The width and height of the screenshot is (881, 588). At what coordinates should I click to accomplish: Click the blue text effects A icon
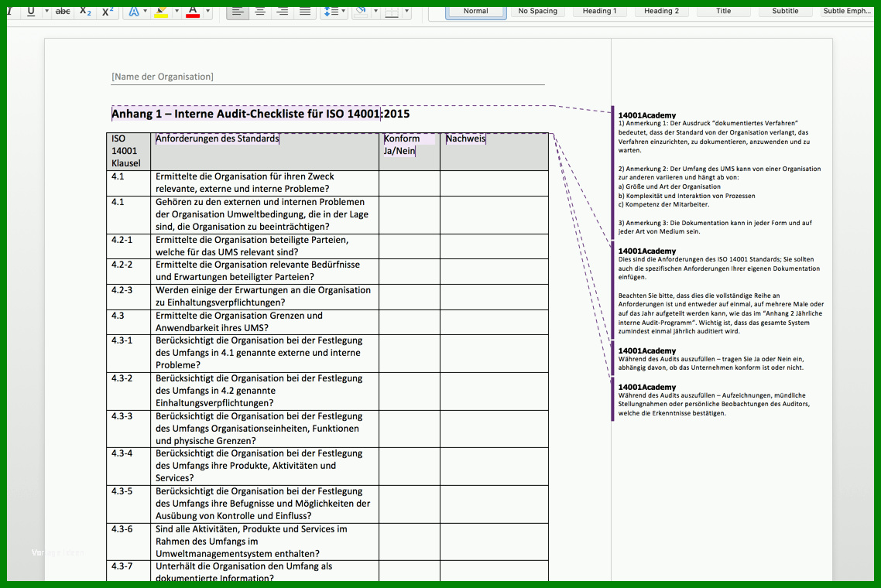(134, 11)
